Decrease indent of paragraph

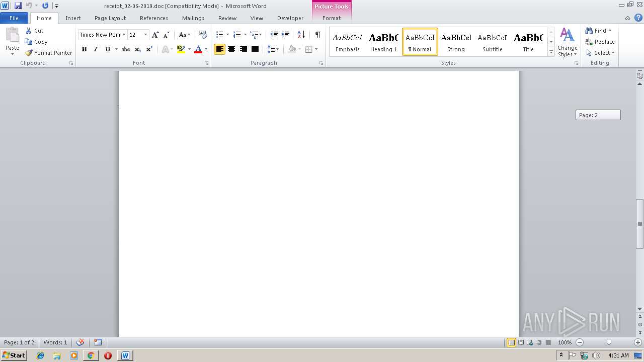tap(274, 35)
